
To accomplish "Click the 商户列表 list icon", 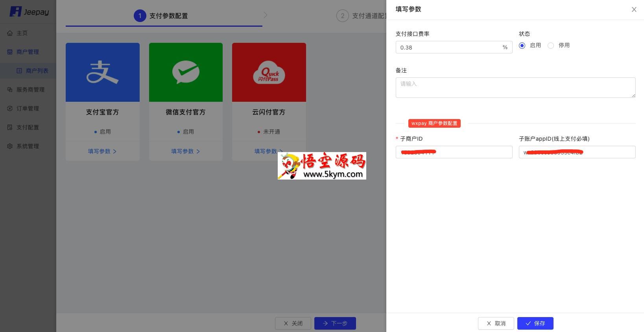I will [19, 71].
